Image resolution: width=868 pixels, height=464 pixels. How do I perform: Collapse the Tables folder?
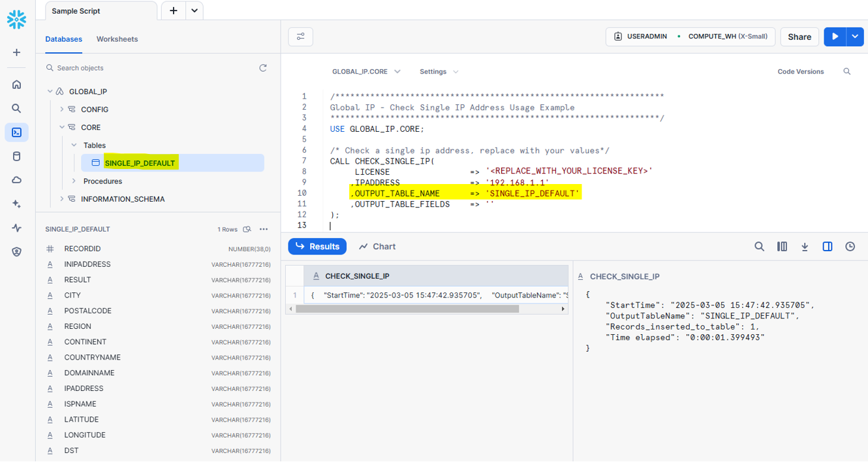[74, 145]
